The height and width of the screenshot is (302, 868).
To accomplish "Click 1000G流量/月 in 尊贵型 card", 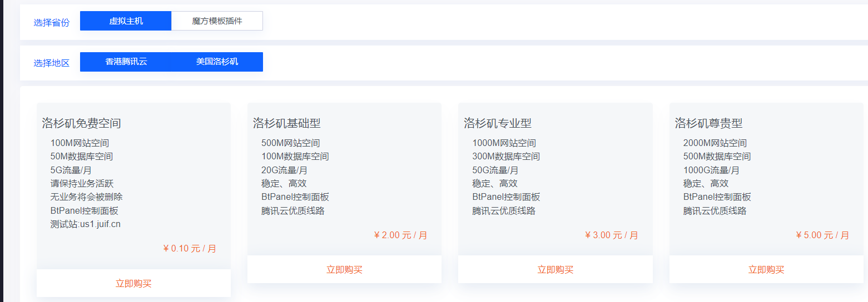I will tap(712, 170).
